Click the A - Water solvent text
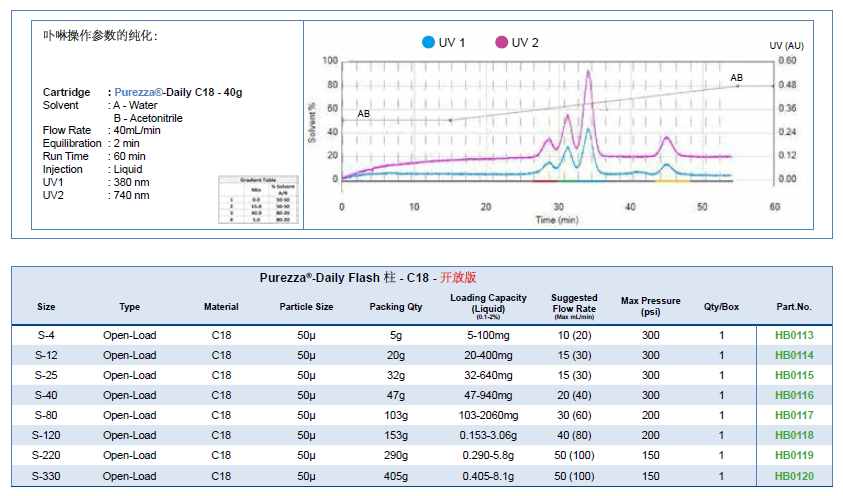843x496 pixels. (135, 105)
